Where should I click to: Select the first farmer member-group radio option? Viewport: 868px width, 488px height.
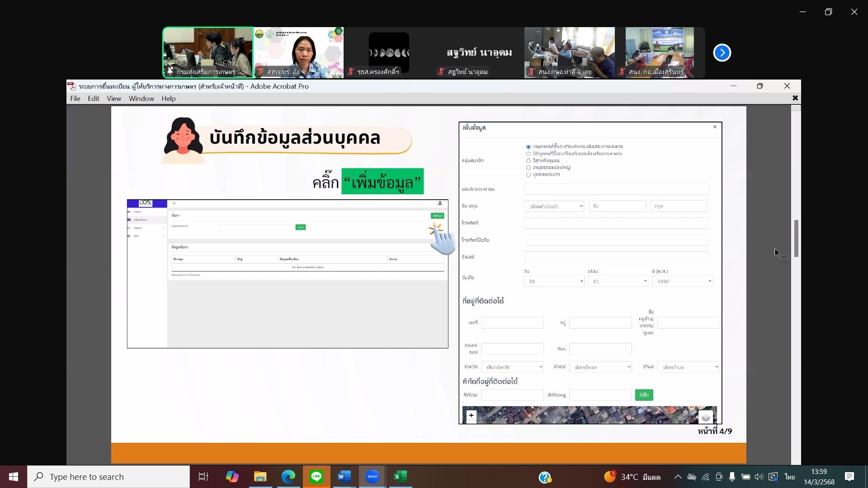[x=528, y=147]
